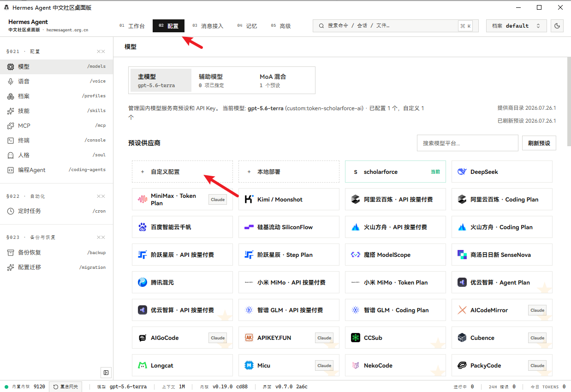Click the 搜索模型平台 search field
Screen dimensions: 571x392
468,143
